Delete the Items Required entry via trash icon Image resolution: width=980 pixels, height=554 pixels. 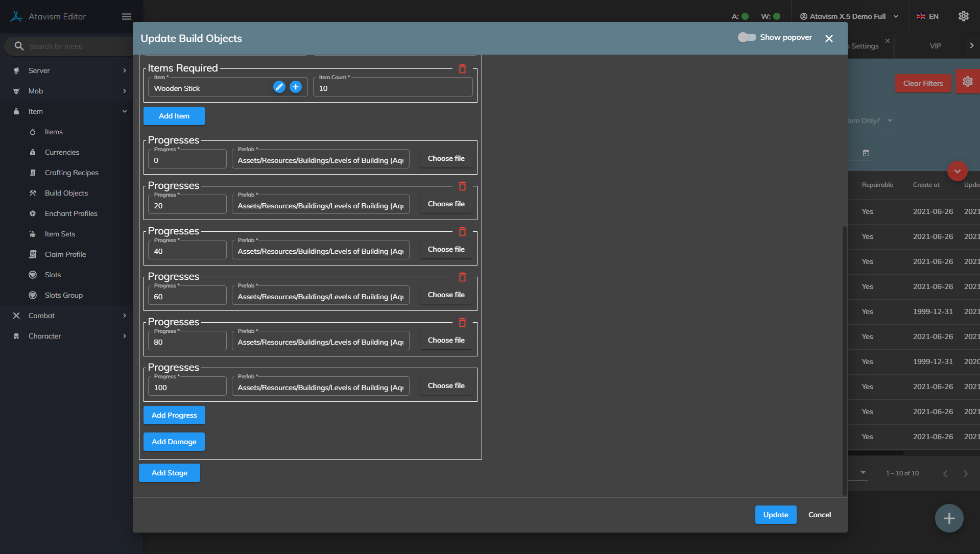462,69
